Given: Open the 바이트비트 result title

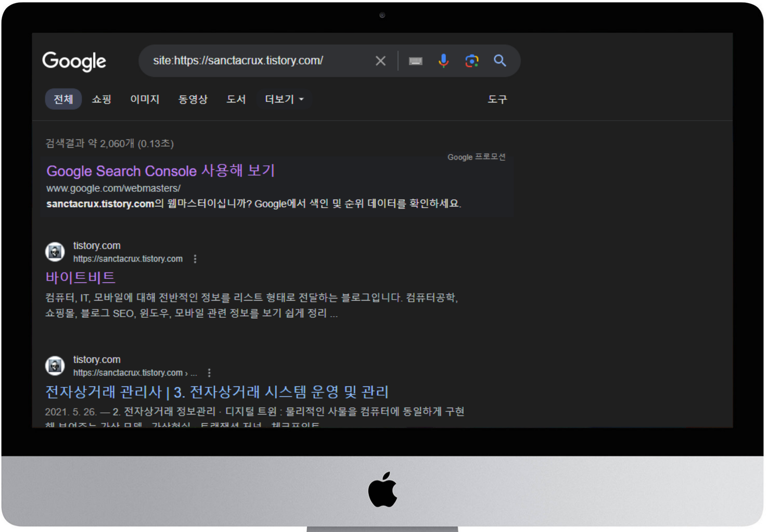Looking at the screenshot, I should tap(81, 277).
